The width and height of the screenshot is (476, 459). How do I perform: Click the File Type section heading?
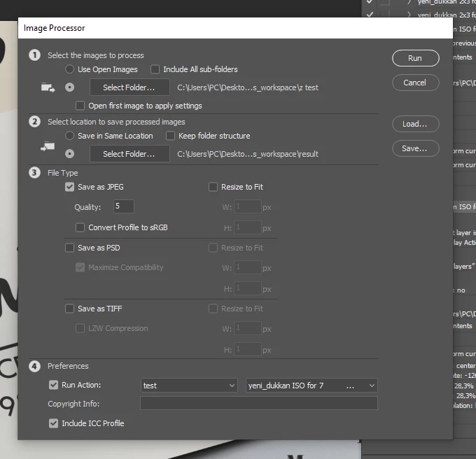[63, 173]
